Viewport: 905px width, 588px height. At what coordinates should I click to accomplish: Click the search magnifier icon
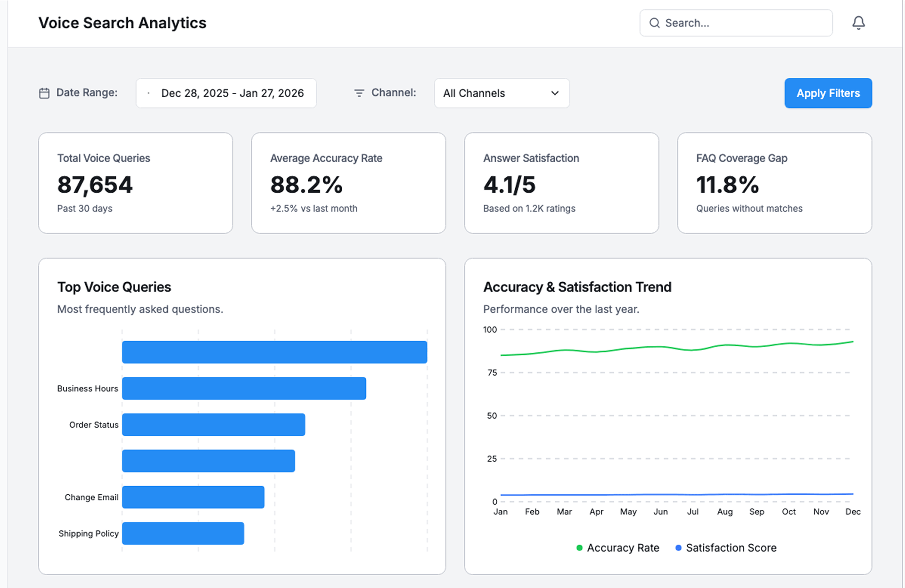click(654, 23)
